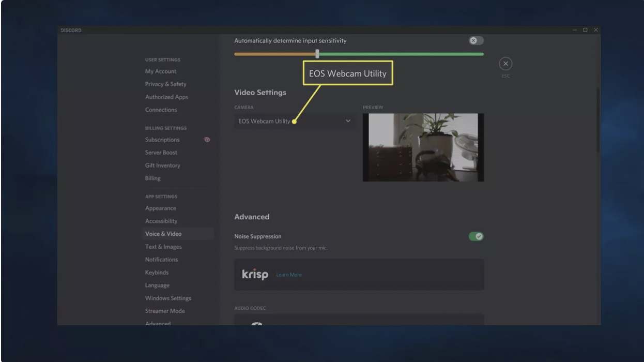Image resolution: width=644 pixels, height=362 pixels.
Task: Switch to Appearance settings
Action: [x=160, y=208]
